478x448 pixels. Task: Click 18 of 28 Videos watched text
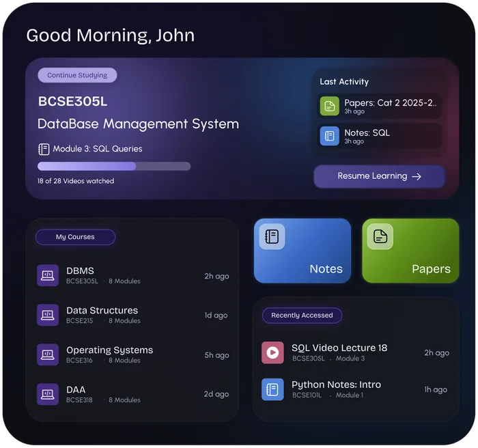point(76,181)
